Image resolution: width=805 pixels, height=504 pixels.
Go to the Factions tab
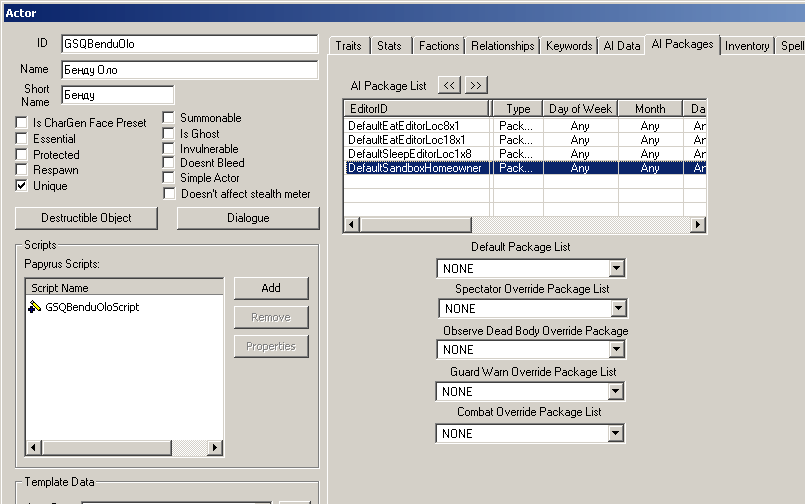tap(439, 46)
